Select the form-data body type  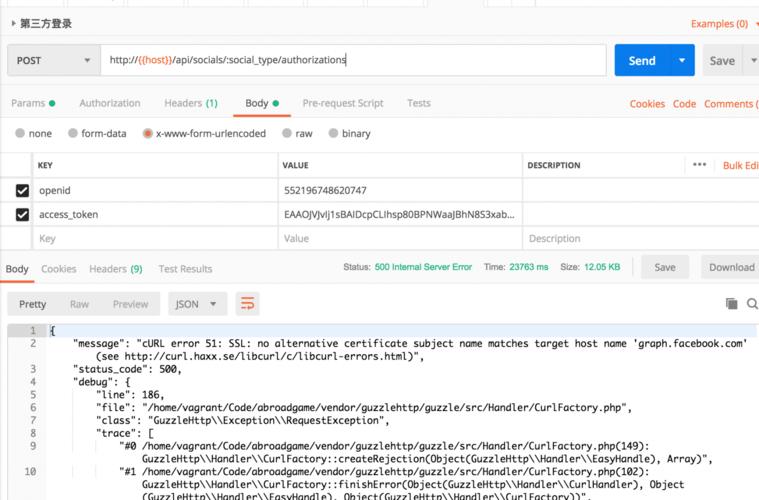coord(97,133)
